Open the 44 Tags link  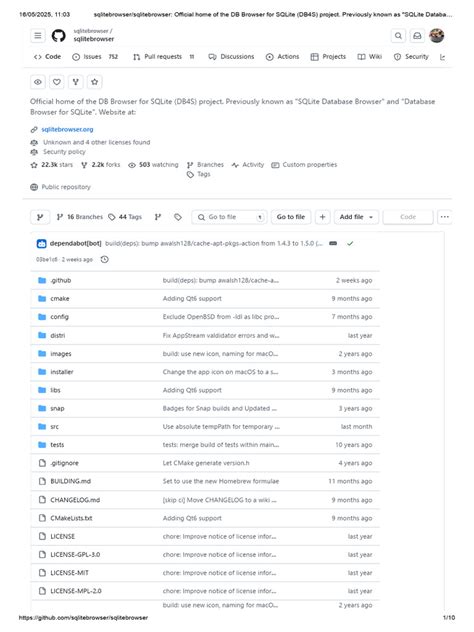click(125, 217)
